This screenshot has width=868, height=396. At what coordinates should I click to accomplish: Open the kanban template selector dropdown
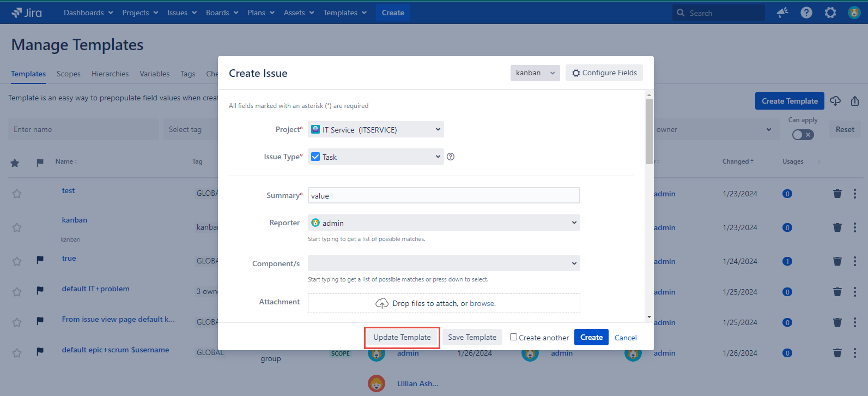pos(535,73)
